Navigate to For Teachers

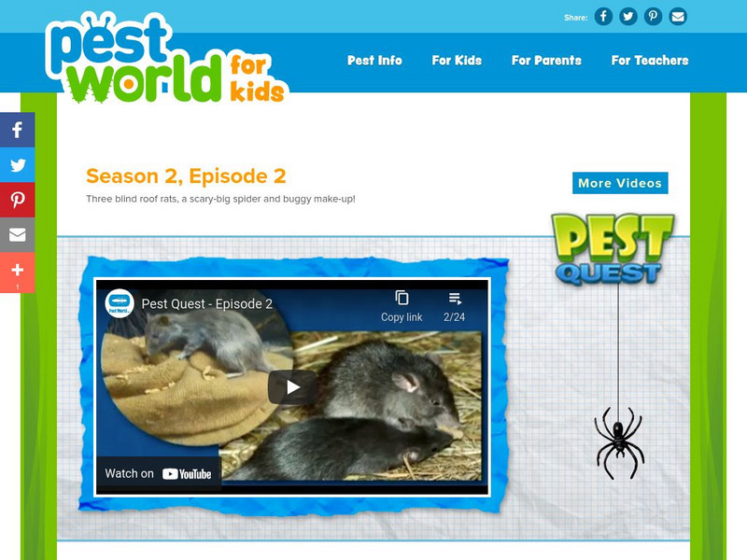[x=648, y=60]
